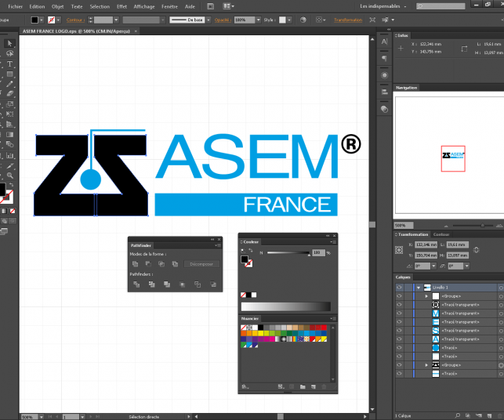Viewport: 504px width, 420px height.
Task: Open the Objet menu
Action: pyautogui.click(x=57, y=6)
